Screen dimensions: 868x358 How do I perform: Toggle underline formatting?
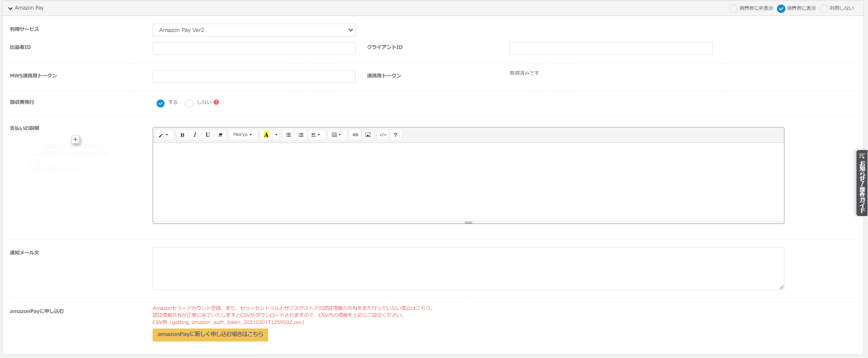pyautogui.click(x=208, y=135)
